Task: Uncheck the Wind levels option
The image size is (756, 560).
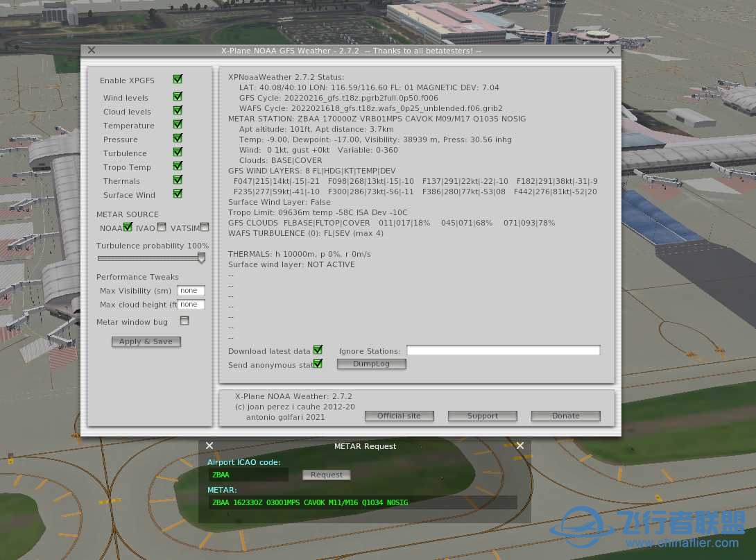Action: 178,96
